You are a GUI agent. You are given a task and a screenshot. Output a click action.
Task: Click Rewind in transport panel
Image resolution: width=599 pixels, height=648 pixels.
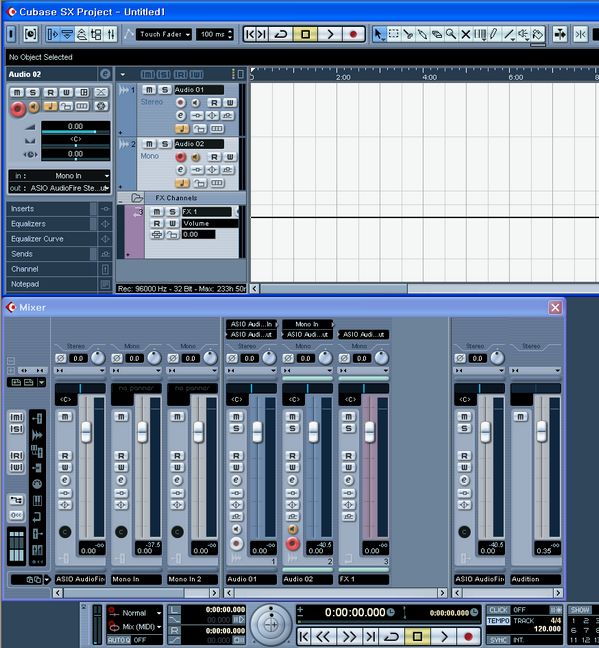[x=323, y=636]
